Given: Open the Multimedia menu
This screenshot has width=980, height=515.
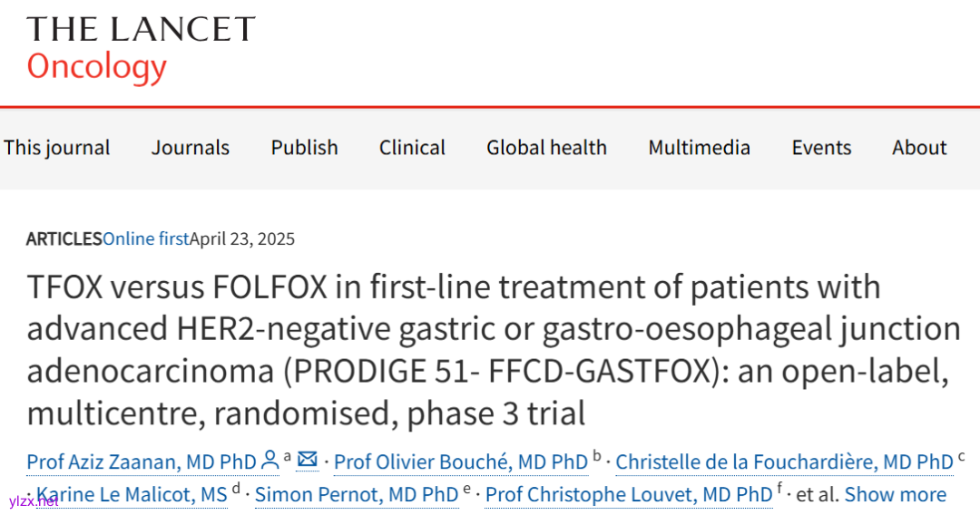Looking at the screenshot, I should pos(699,148).
